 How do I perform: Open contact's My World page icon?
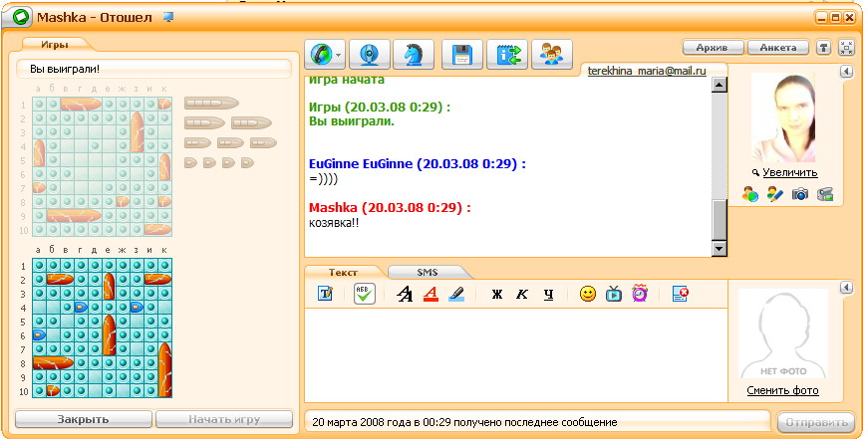(x=750, y=194)
